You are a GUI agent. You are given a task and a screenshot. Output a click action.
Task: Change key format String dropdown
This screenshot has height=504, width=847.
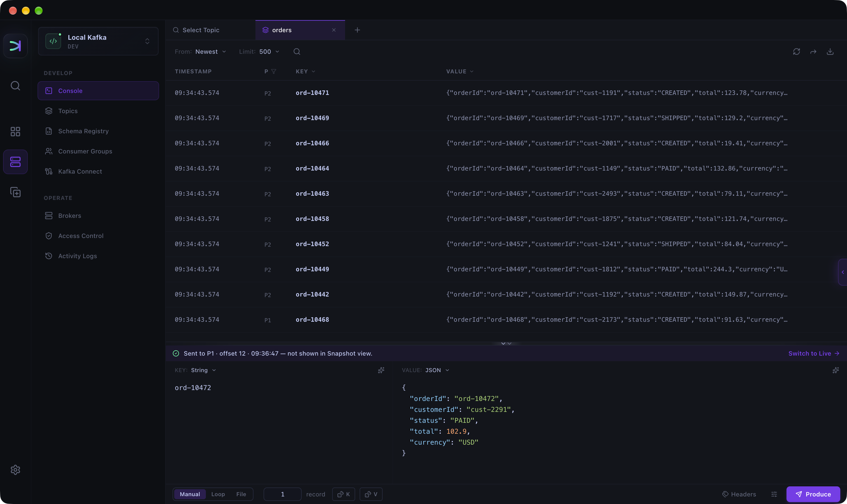point(203,370)
